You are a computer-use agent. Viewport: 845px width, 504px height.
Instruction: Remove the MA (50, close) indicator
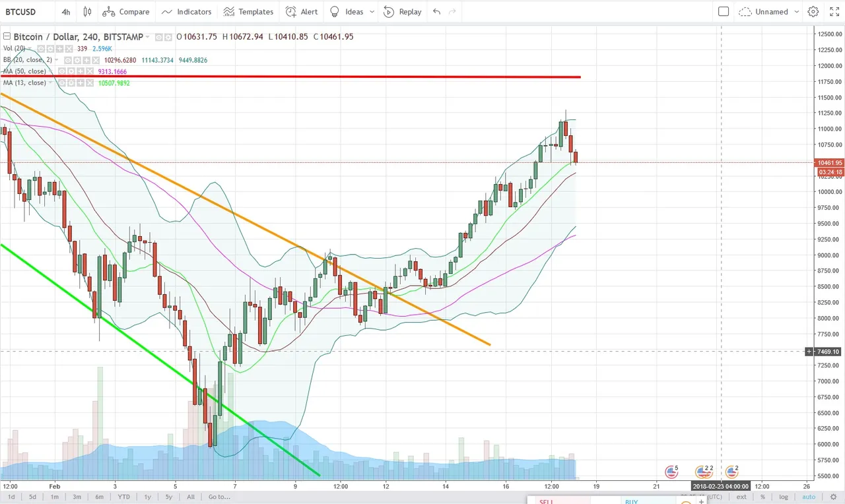(x=90, y=71)
